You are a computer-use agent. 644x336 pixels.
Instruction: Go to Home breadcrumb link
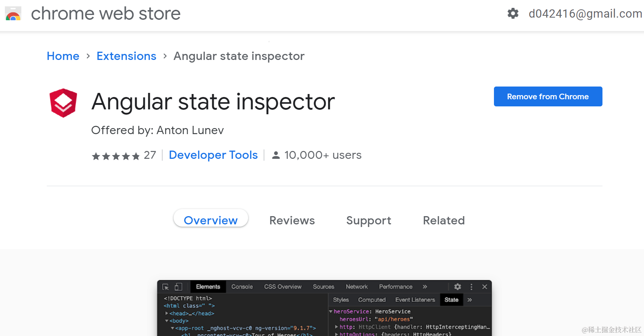click(63, 56)
